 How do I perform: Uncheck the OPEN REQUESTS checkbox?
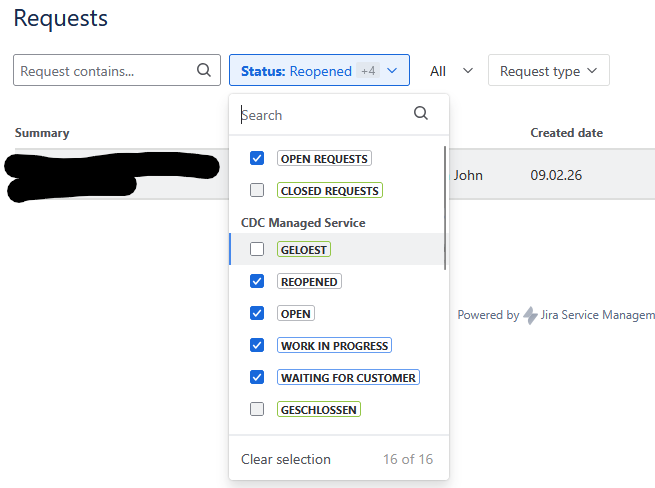[257, 158]
